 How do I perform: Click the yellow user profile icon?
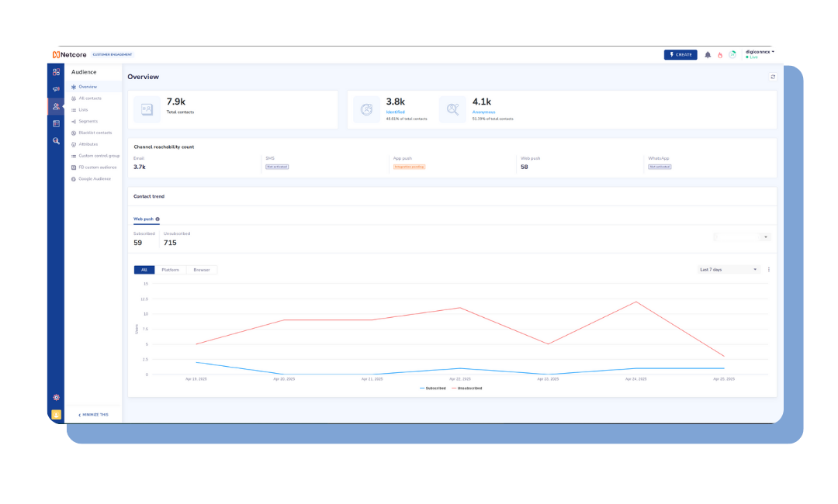56,415
